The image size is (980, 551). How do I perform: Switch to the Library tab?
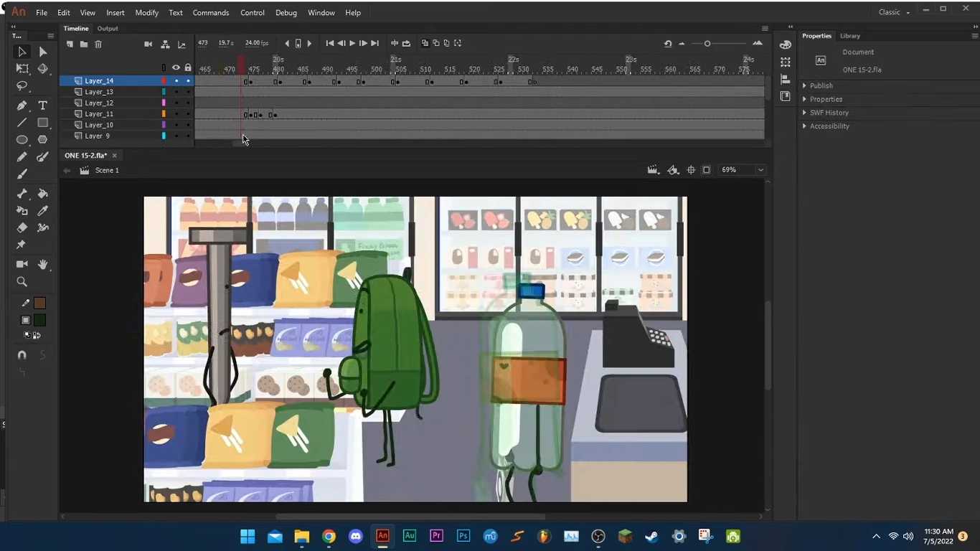coord(849,36)
